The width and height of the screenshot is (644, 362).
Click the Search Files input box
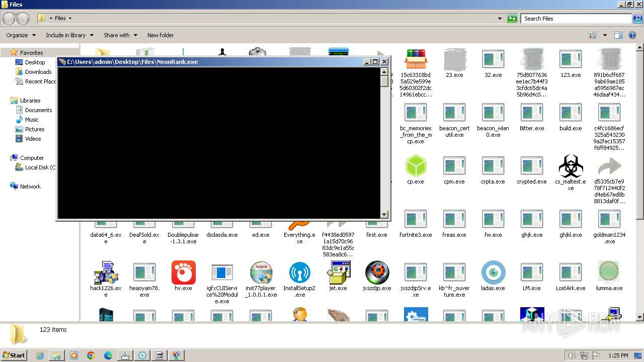click(577, 19)
